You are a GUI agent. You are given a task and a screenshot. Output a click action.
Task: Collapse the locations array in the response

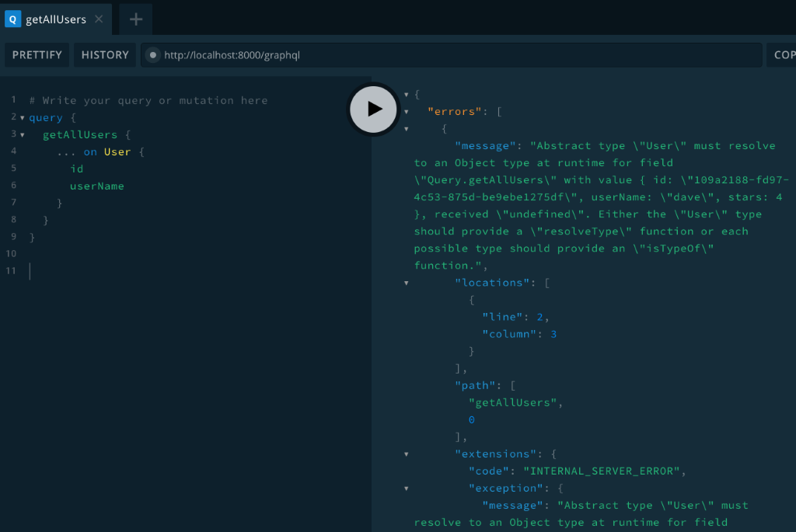[x=407, y=282]
